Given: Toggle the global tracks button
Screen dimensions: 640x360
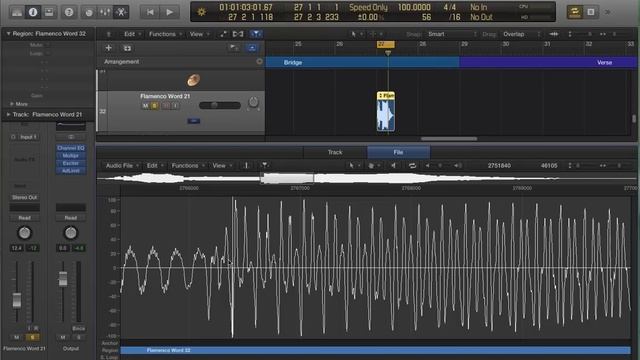Looking at the screenshot, I should point(252,48).
